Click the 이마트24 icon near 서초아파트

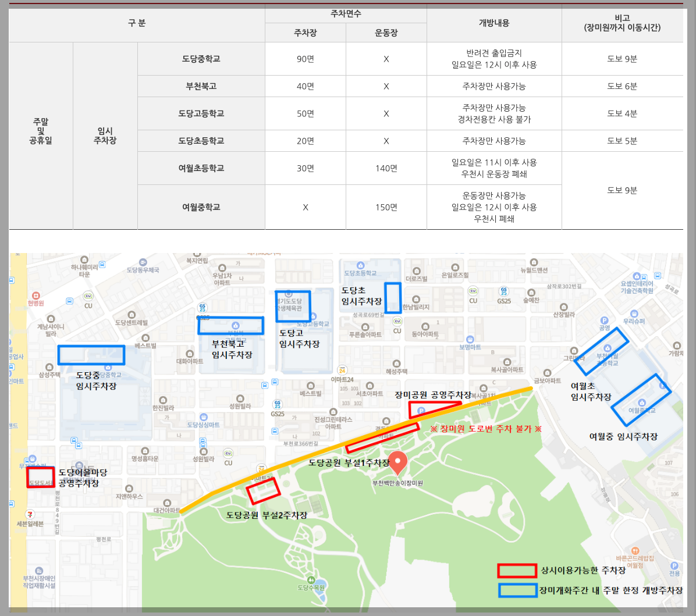(343, 371)
